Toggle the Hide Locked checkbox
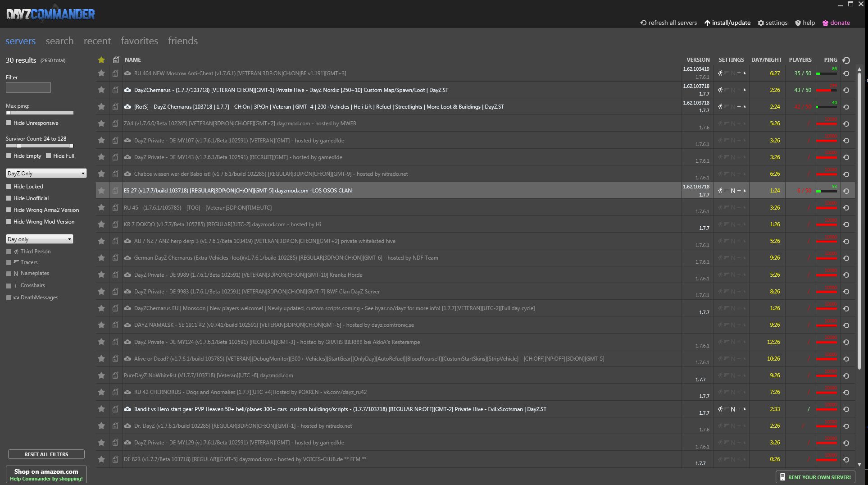The width and height of the screenshot is (868, 485). coord(9,186)
